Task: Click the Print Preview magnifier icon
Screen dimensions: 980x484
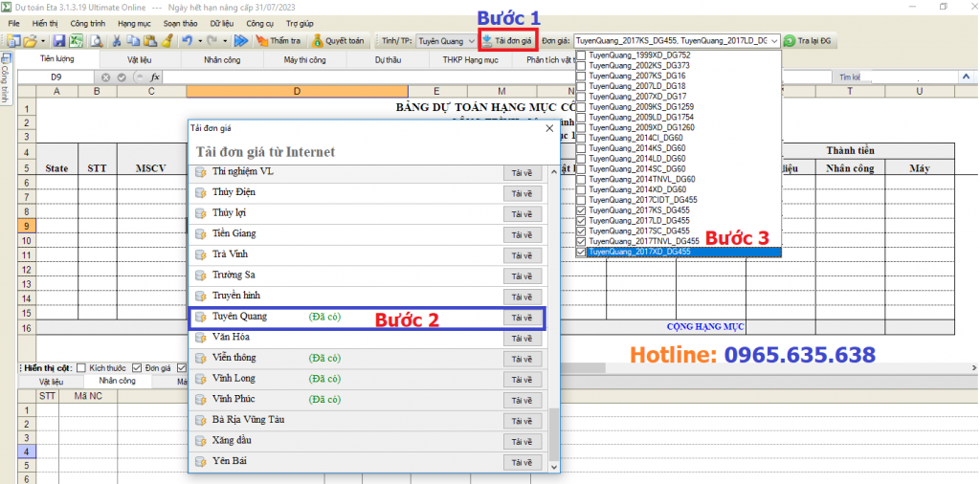Action: pyautogui.click(x=96, y=41)
